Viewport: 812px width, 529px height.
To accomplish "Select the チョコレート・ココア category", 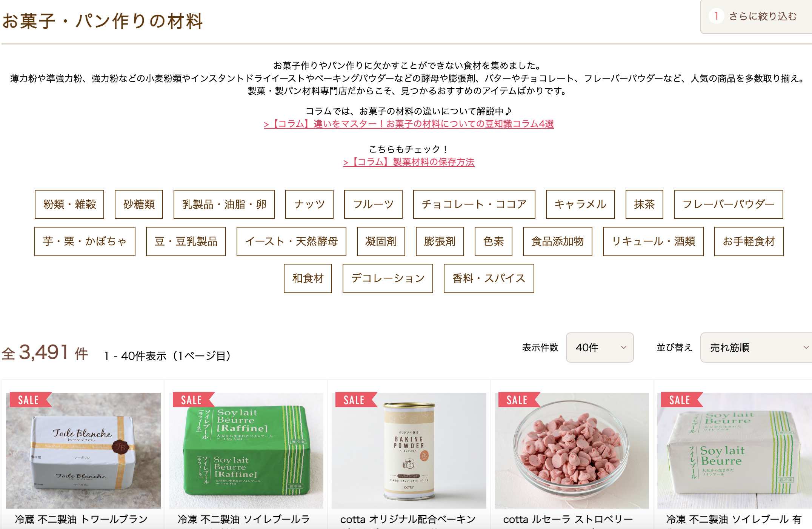I will pyautogui.click(x=474, y=204).
